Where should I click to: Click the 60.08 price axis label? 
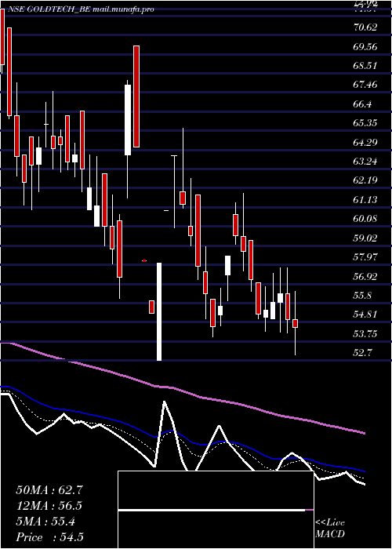tap(366, 219)
